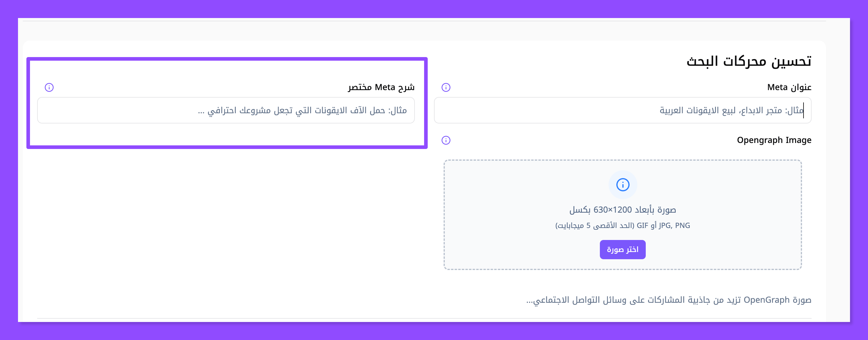Screen dimensions: 868x340
Task: Click info icon next to شرح Meta مختصر
Action: click(49, 87)
